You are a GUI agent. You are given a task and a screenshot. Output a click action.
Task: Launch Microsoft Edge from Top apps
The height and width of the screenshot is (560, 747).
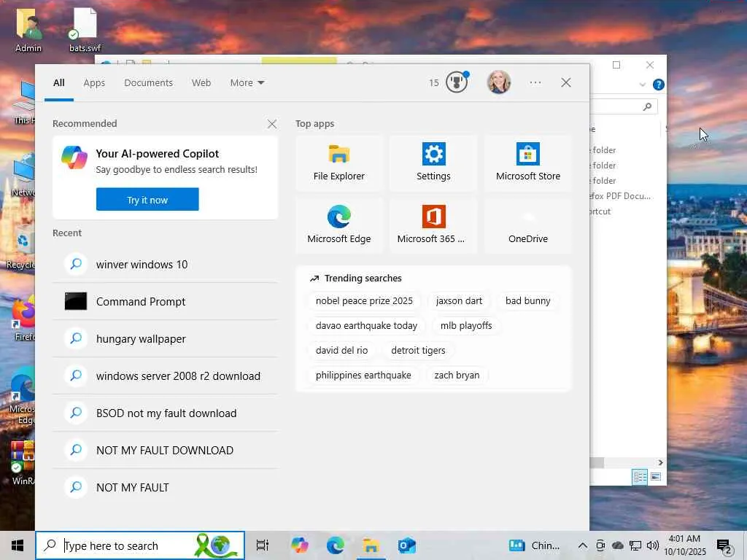[338, 226]
